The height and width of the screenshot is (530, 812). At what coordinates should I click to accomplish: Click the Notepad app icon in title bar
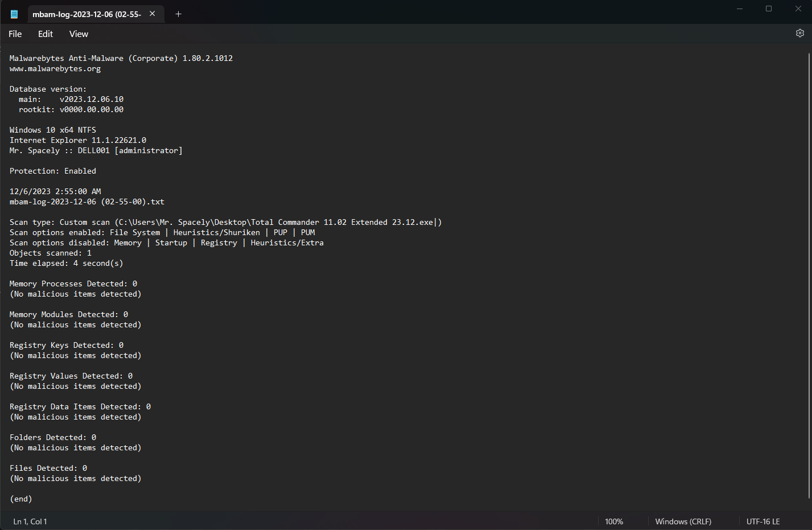pos(14,14)
